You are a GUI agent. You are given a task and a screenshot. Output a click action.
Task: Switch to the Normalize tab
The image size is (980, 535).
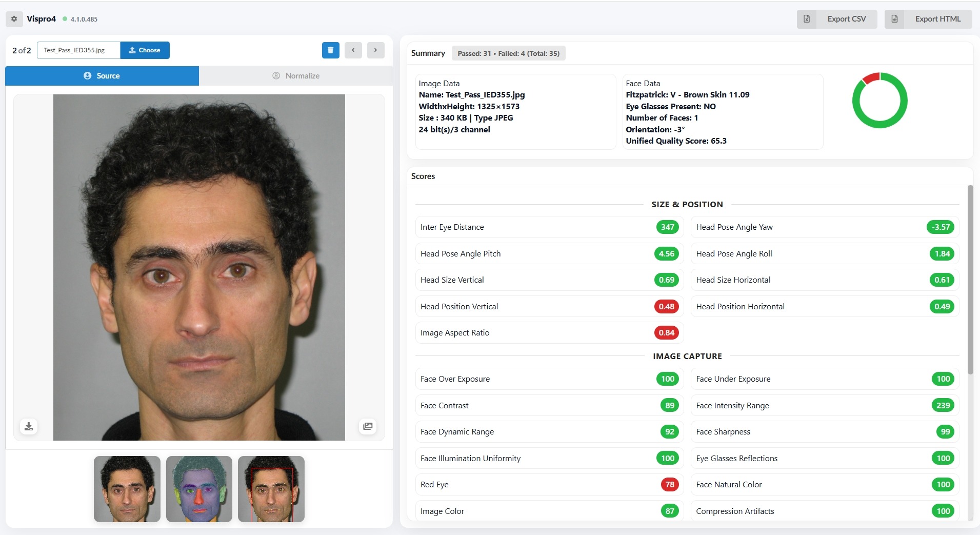pos(296,76)
